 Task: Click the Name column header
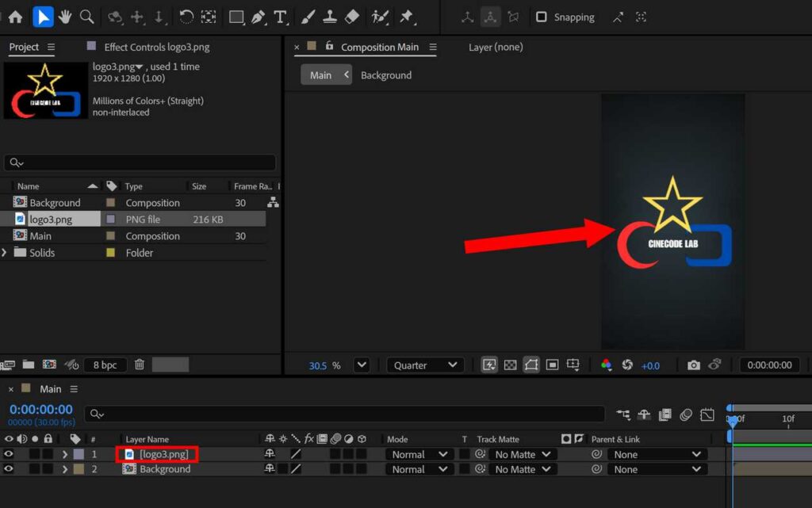click(28, 186)
